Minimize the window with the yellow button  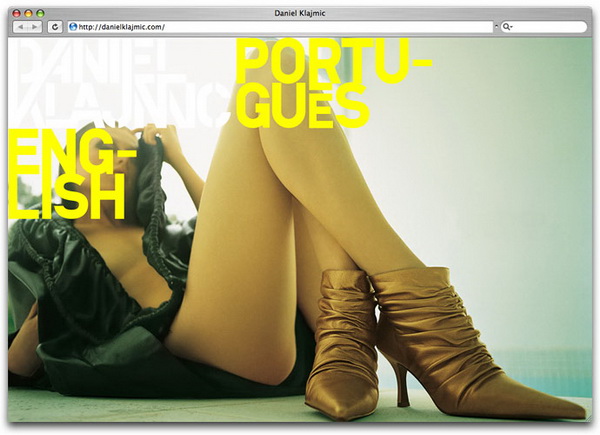tap(28, 13)
